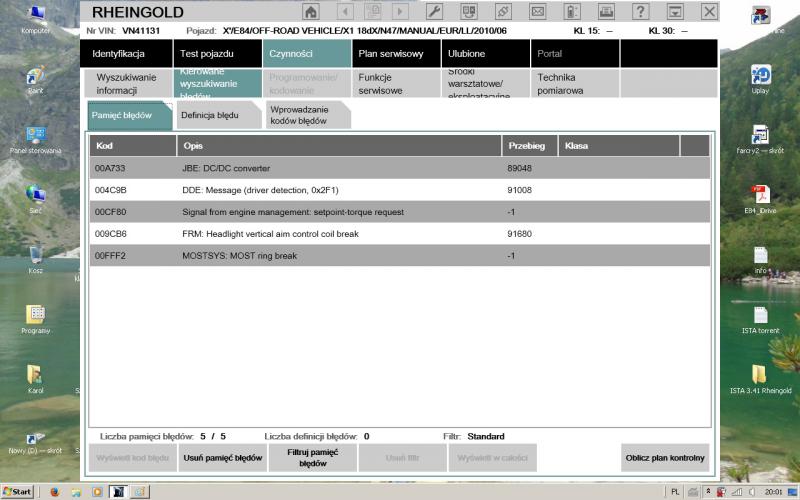Image resolution: width=800 pixels, height=500 pixels.
Task: Open the Komputer desktop icon
Action: [36, 19]
